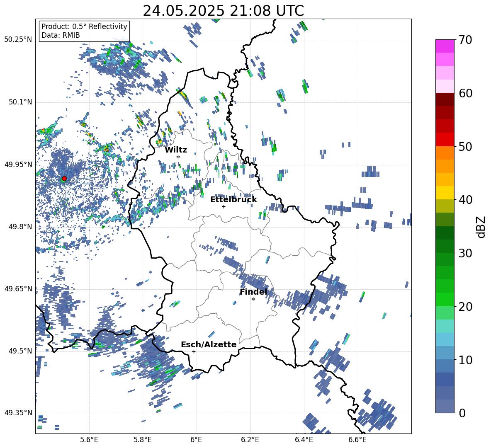
Task: Click the red radar site marker
Action: pyautogui.click(x=64, y=178)
